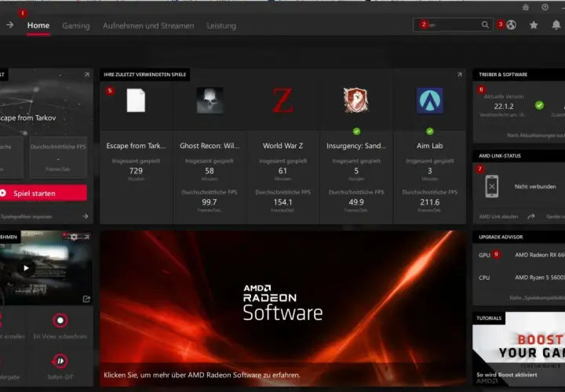Click 99.7 average FPS for Ghost Recon
This screenshot has height=392, width=565.
click(210, 202)
